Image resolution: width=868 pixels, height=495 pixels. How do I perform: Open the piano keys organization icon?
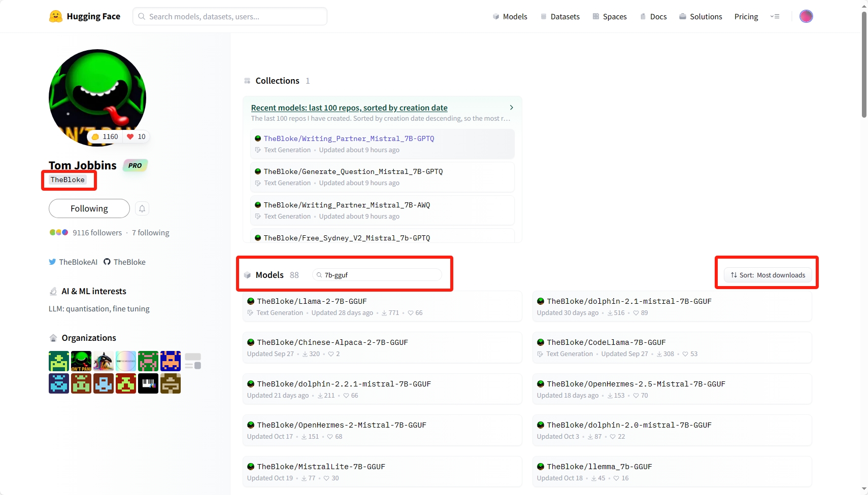click(x=148, y=383)
